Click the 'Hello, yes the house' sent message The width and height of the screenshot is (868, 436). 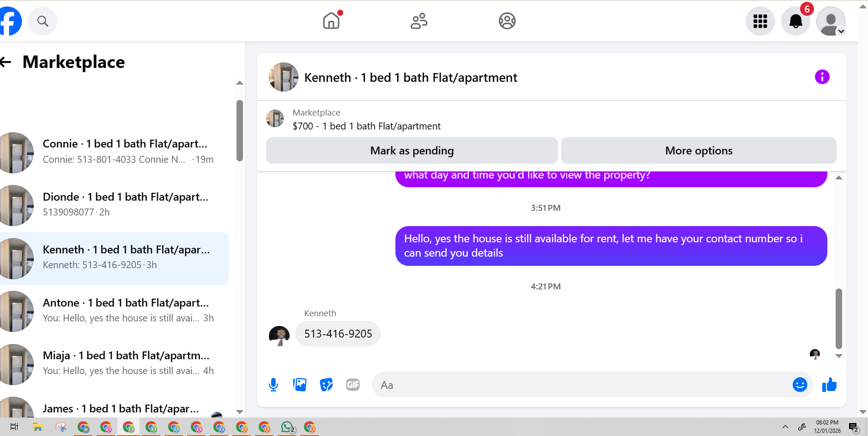tap(611, 246)
